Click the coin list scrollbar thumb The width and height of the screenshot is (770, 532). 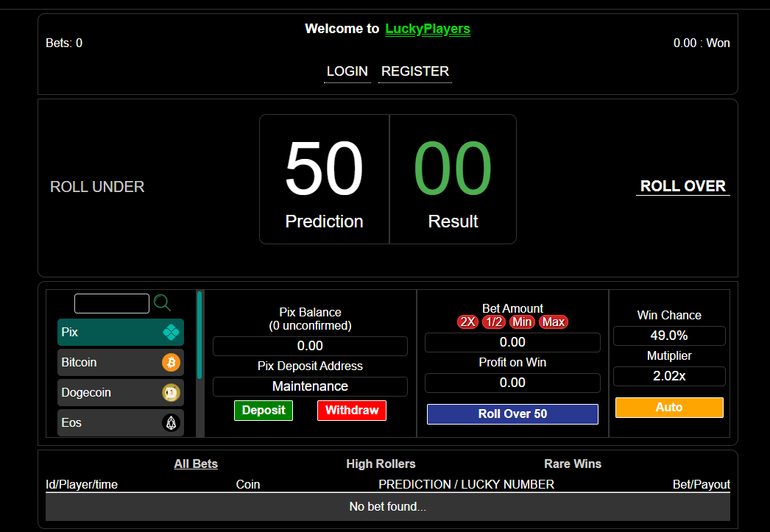[199, 336]
